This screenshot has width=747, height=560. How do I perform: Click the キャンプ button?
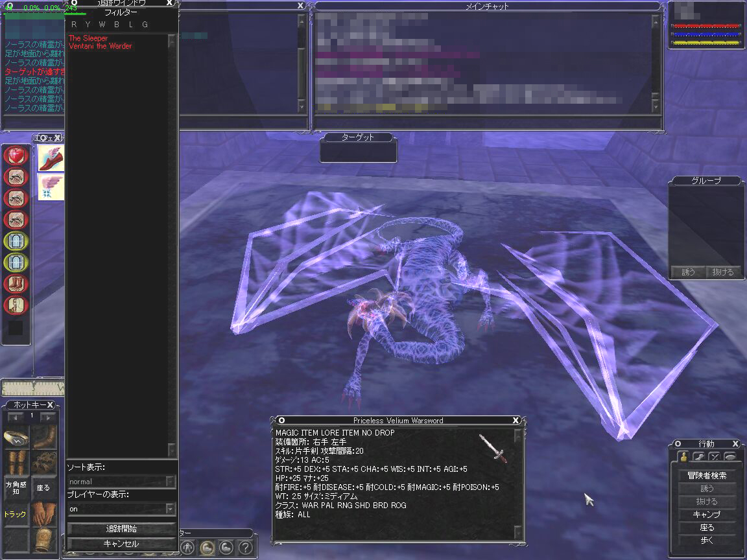tap(707, 514)
